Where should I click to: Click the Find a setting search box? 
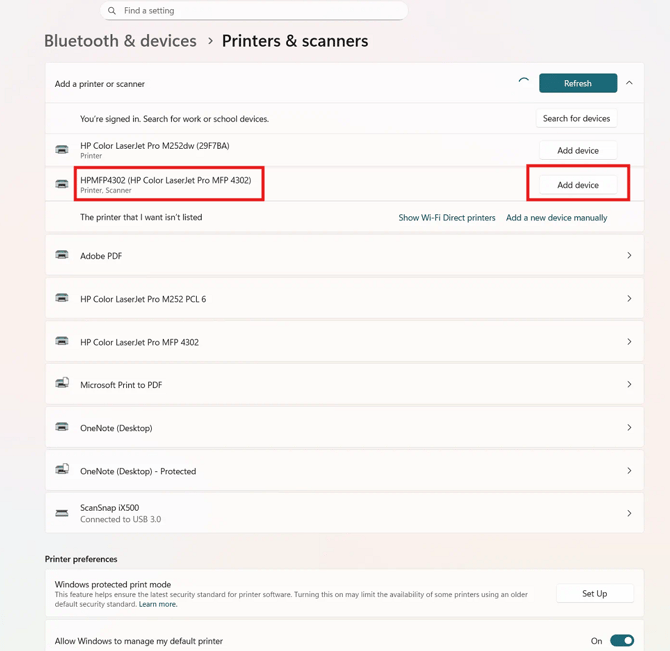(x=260, y=11)
